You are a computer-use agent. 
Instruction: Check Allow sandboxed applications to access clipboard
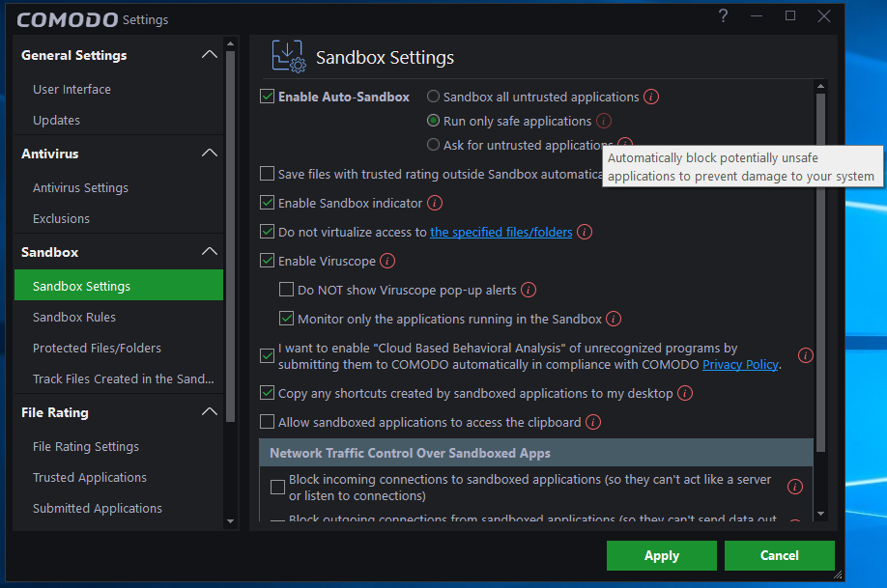point(268,422)
